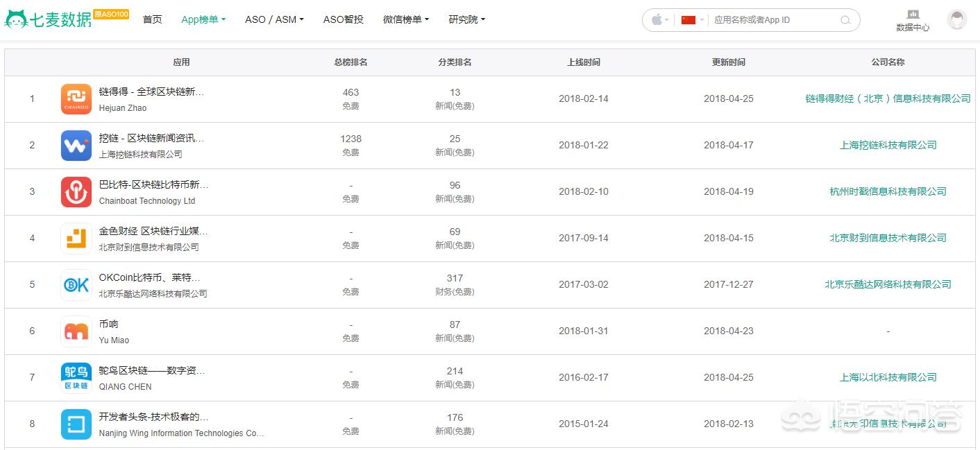Open the 币响 elephant app icon
The height and width of the screenshot is (450, 980).
coord(76,331)
